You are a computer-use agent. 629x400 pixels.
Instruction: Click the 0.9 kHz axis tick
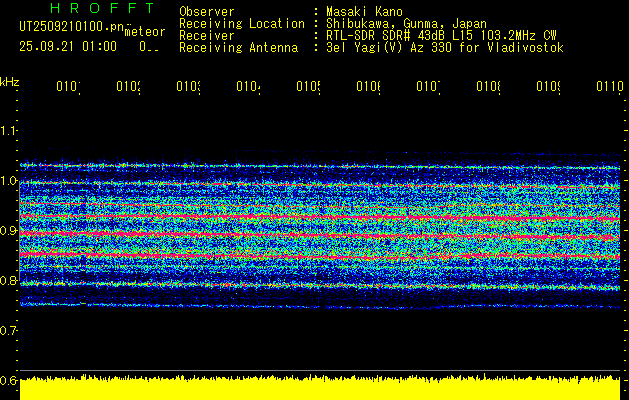pos(9,231)
